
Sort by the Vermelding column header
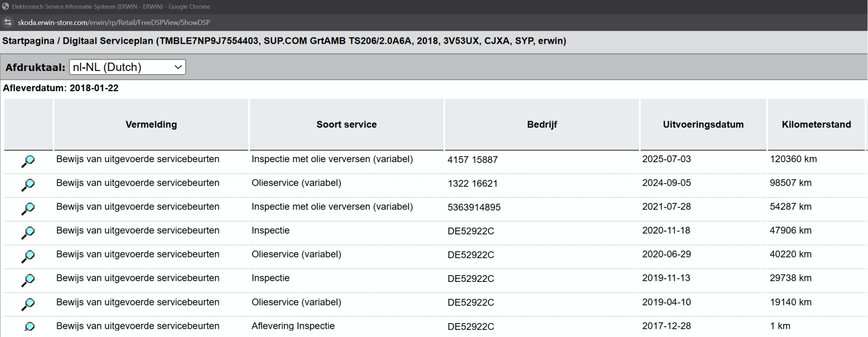coord(151,125)
